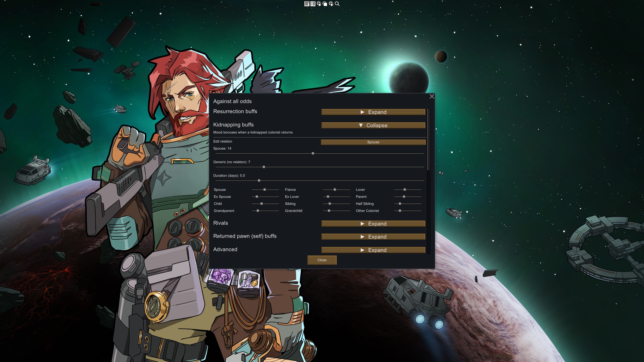Click the small Ex Lover slider

(x=337, y=197)
